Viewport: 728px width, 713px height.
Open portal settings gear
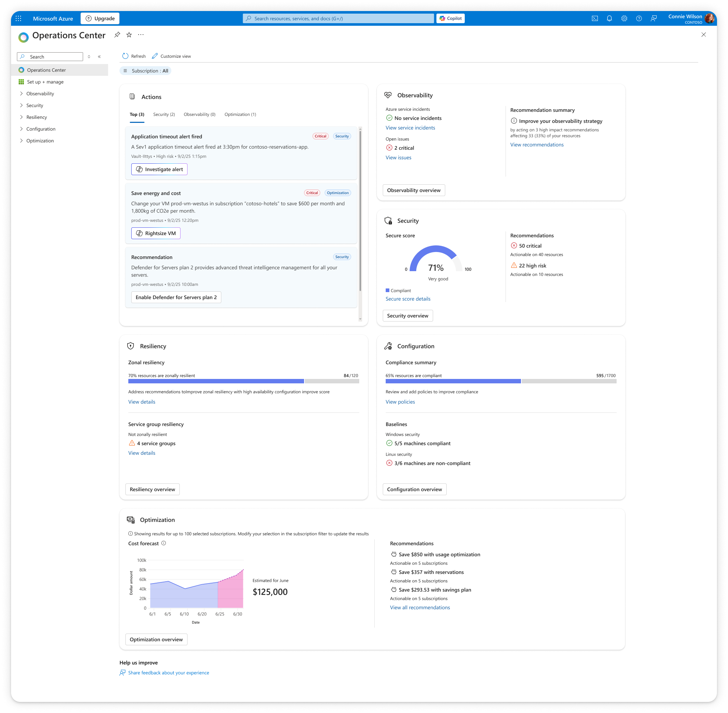coord(624,18)
